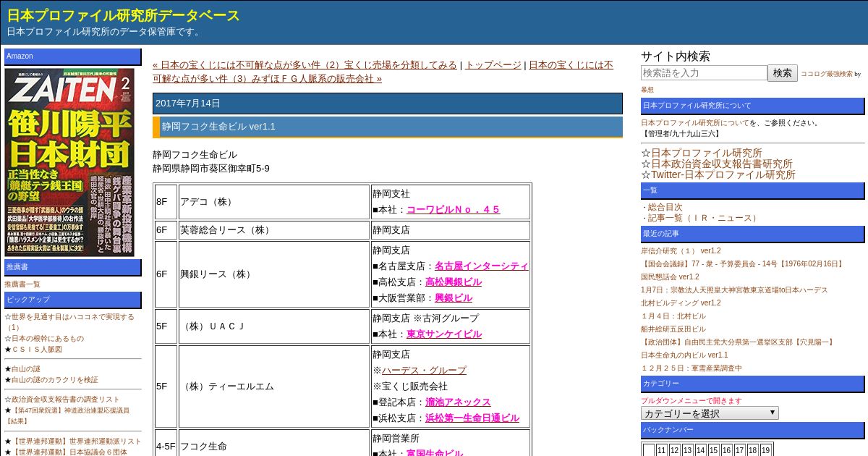
Task: Select 11 in the back number calendar
Action: tap(662, 450)
